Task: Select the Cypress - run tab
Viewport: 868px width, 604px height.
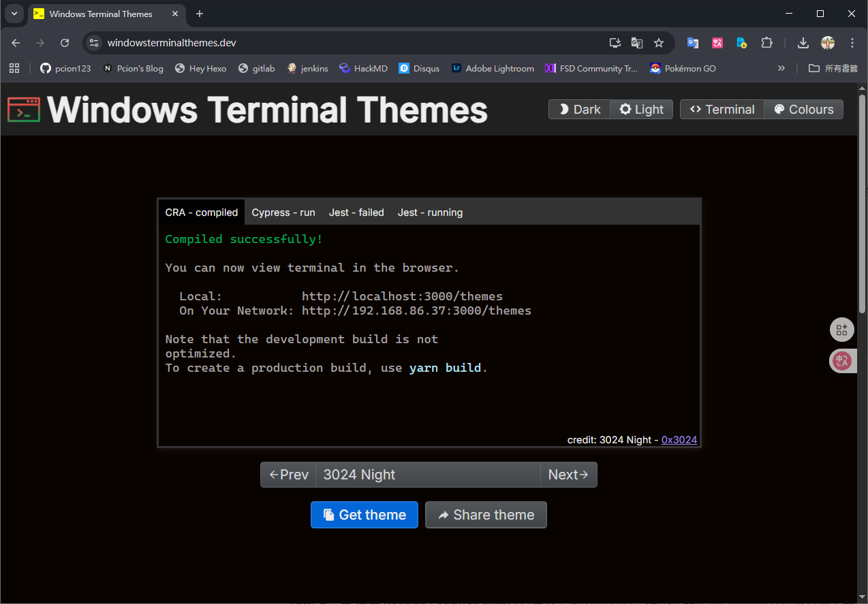Action: coord(283,212)
